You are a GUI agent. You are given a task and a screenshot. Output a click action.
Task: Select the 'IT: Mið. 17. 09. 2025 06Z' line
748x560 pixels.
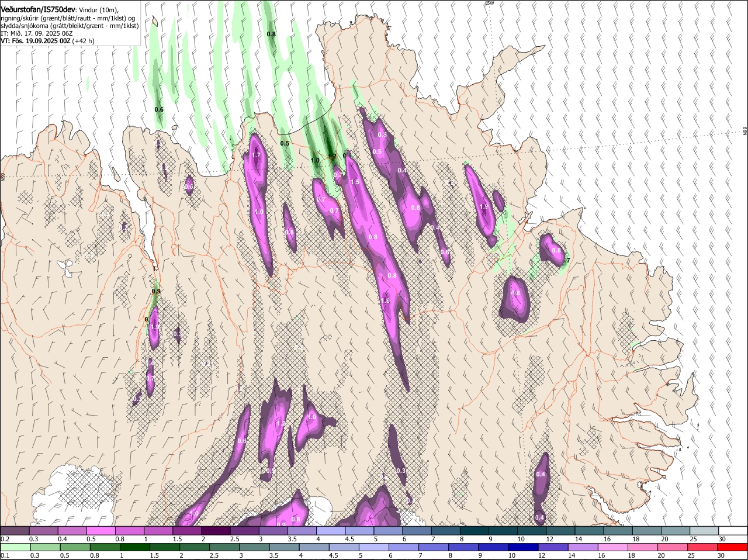36,34
